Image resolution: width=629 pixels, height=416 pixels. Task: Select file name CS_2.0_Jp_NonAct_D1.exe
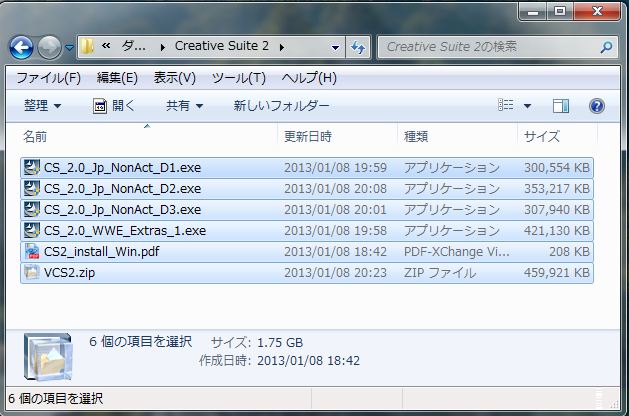pos(122,168)
